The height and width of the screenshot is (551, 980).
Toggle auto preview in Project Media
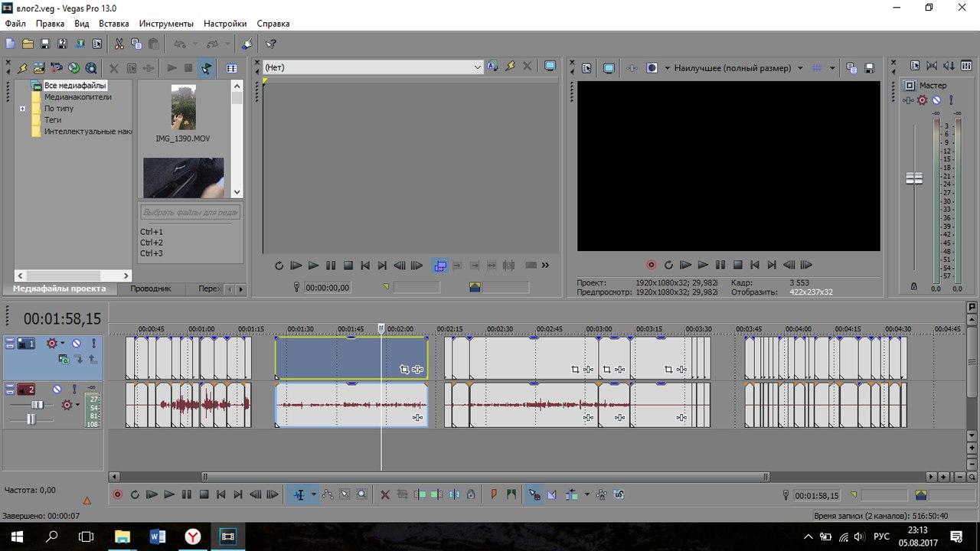point(206,68)
